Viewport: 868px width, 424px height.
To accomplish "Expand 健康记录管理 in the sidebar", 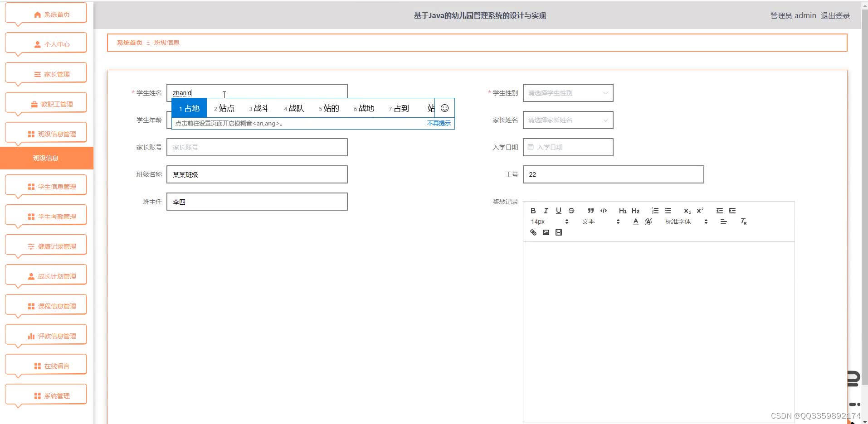I will pyautogui.click(x=46, y=246).
